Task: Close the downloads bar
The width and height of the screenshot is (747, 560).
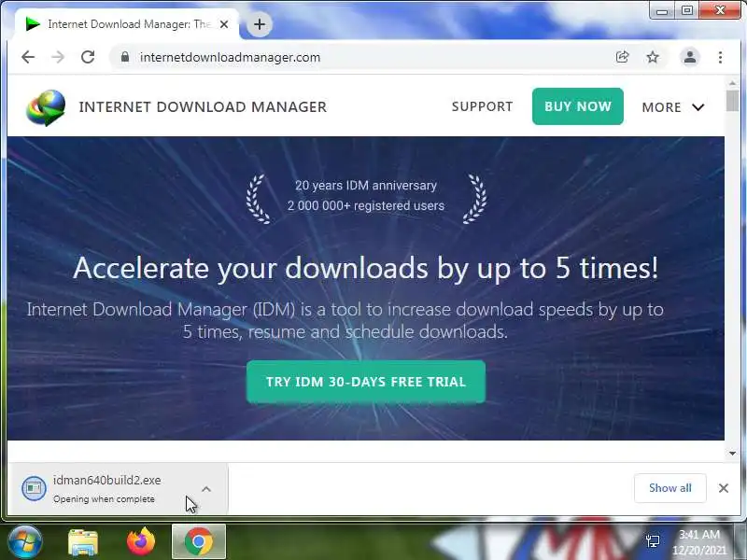Action: click(723, 488)
